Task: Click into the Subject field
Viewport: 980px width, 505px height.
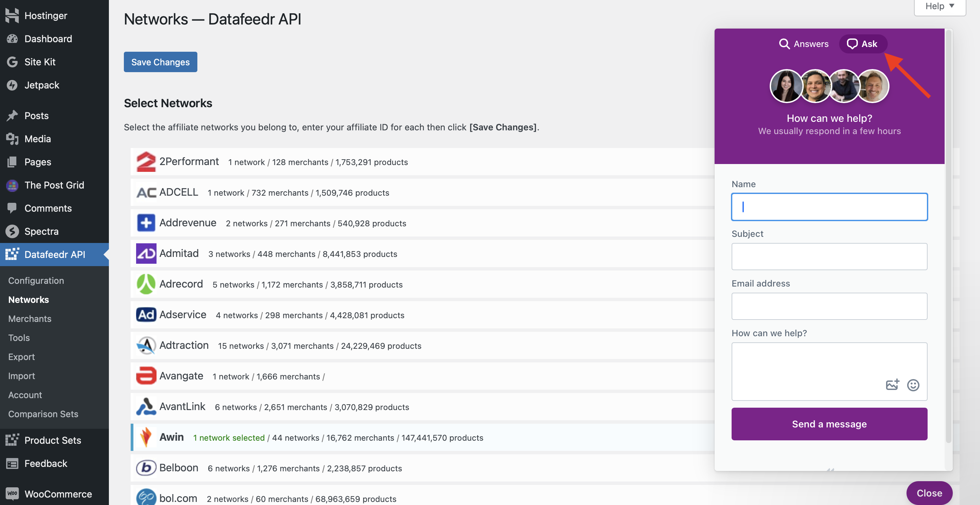Action: tap(829, 257)
